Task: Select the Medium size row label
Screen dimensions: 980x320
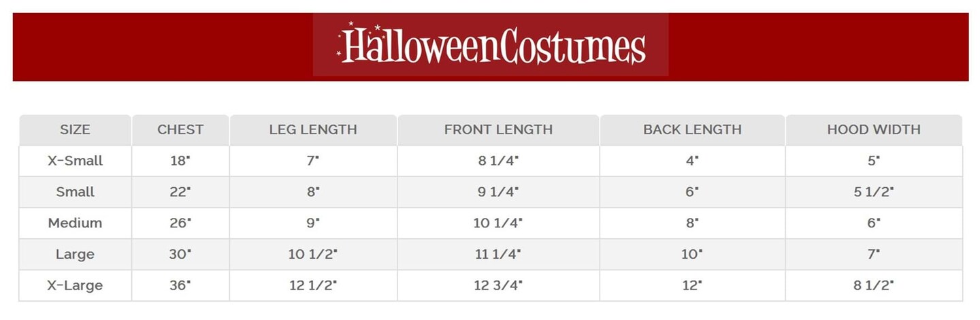Action: [75, 223]
